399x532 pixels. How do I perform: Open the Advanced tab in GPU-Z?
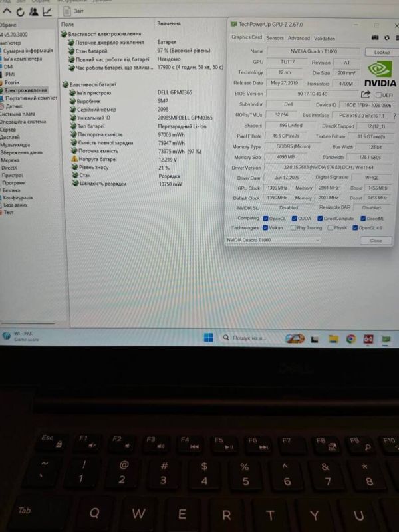[299, 38]
